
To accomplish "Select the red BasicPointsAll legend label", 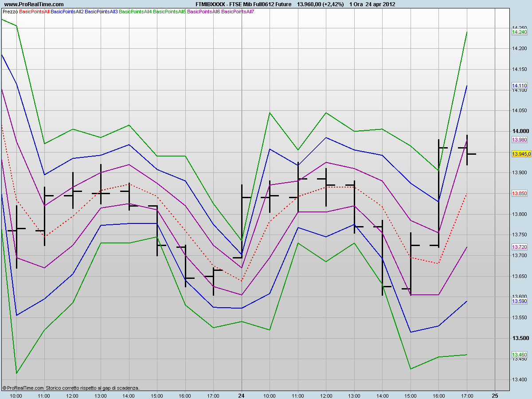I will point(35,11).
